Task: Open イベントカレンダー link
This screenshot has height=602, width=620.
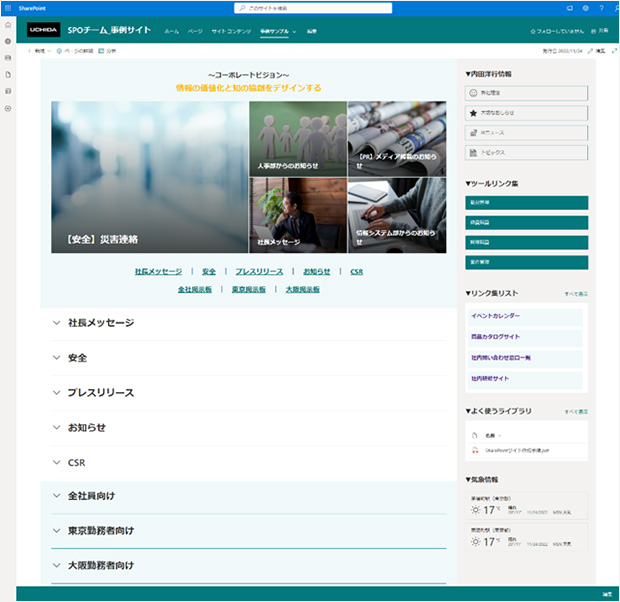Action: [x=495, y=316]
